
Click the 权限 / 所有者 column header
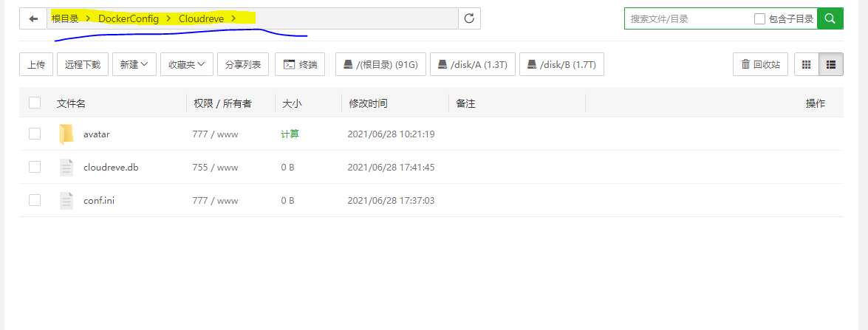coord(222,103)
